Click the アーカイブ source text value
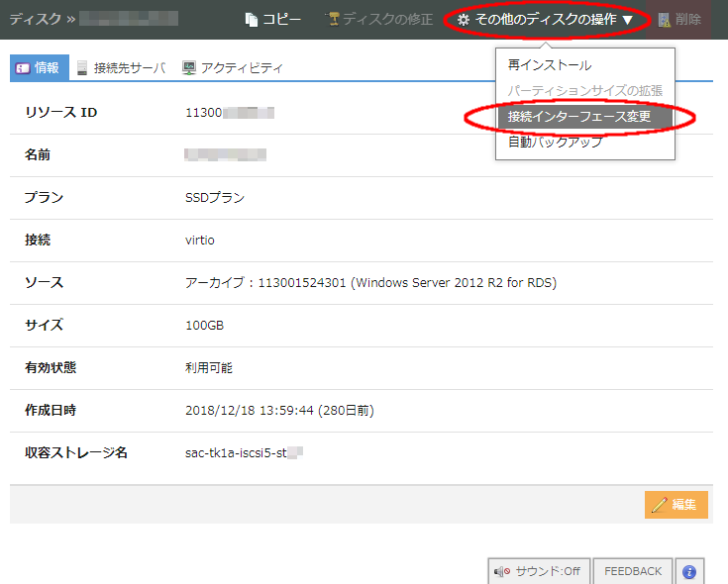 coord(370,283)
